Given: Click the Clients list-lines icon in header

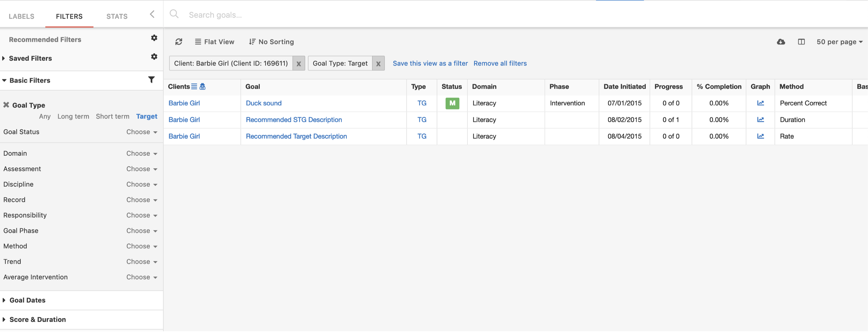Looking at the screenshot, I should (194, 87).
